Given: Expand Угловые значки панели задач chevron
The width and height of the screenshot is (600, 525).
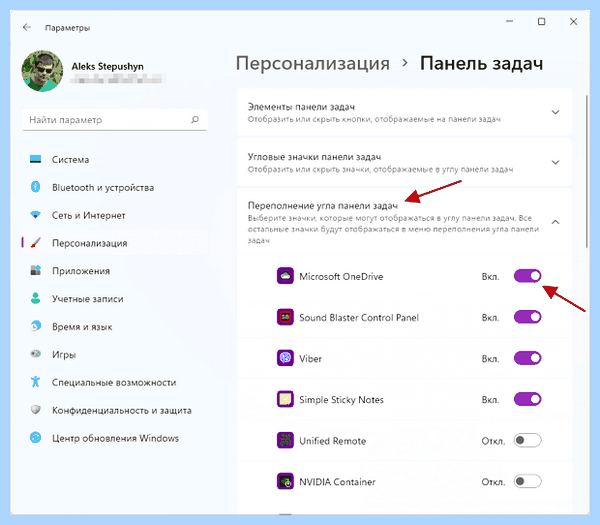Looking at the screenshot, I should 555,162.
